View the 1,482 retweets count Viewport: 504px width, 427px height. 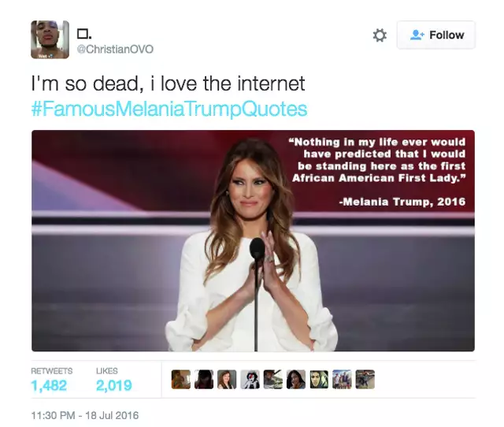pos(49,385)
